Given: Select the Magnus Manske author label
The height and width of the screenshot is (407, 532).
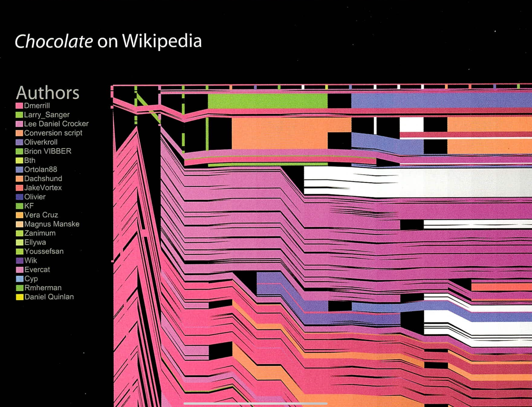Looking at the screenshot, I should (52, 224).
